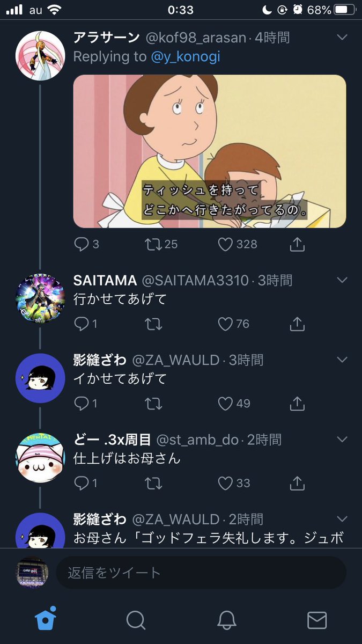The image size is (362, 644).
Task: Open options chevron on アラサーン tweet
Action: tap(342, 37)
